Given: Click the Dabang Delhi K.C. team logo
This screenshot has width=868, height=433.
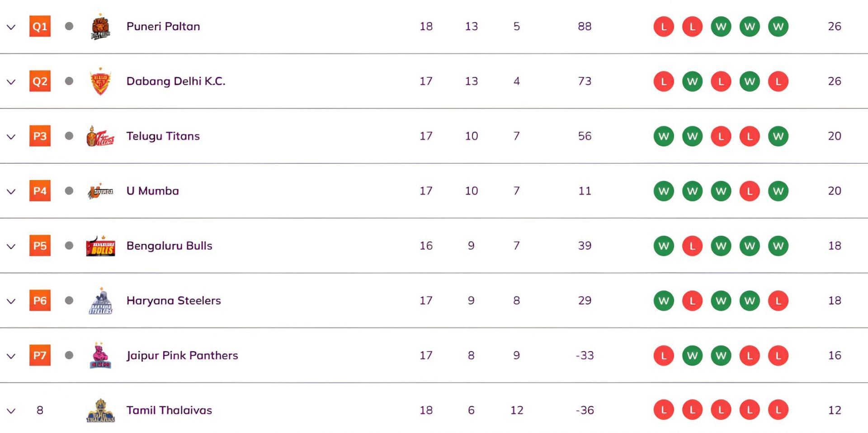Looking at the screenshot, I should (x=100, y=82).
